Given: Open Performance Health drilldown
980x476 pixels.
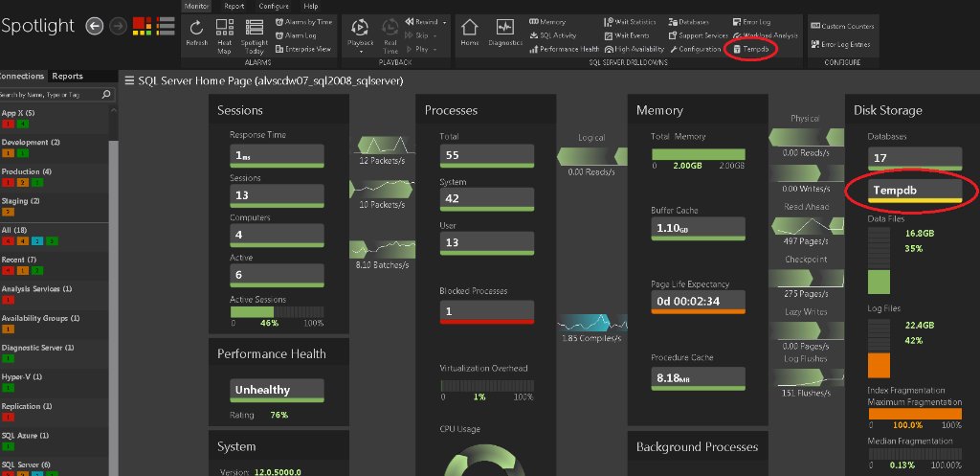Looking at the screenshot, I should tap(564, 49).
